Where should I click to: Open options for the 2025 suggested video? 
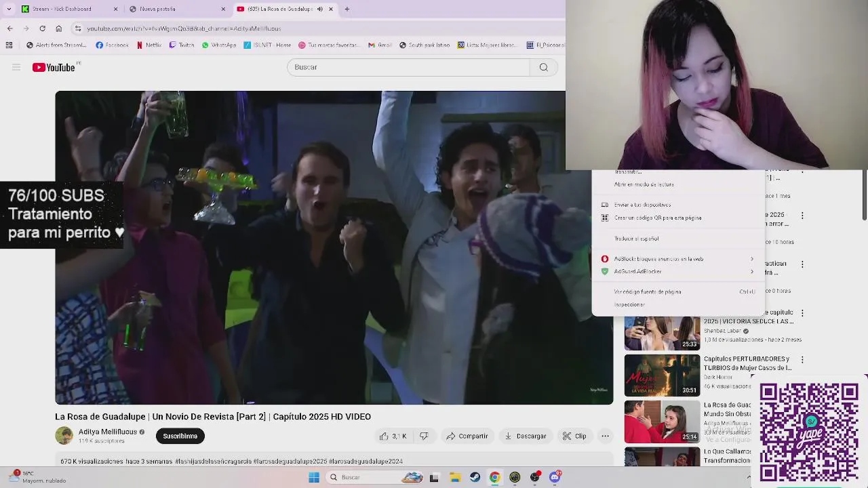pyautogui.click(x=802, y=216)
